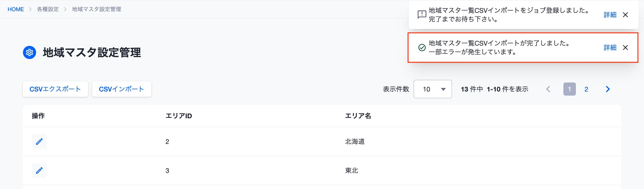Go to previous page with left chevron
The height and width of the screenshot is (189, 644).
pos(548,89)
